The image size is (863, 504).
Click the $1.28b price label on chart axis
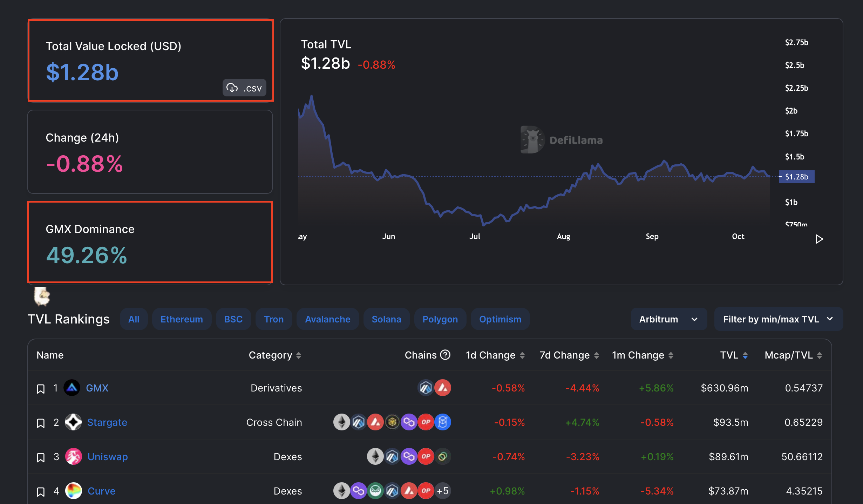(x=796, y=177)
